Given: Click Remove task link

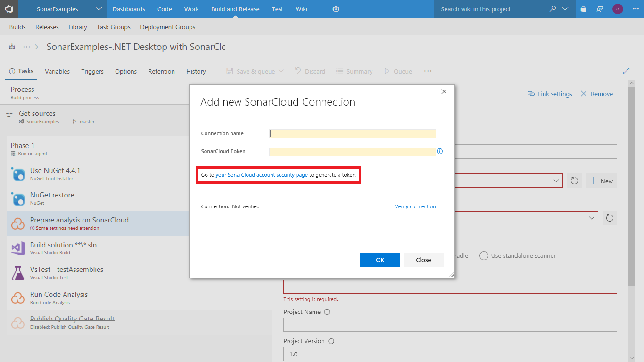Looking at the screenshot, I should coord(597,94).
